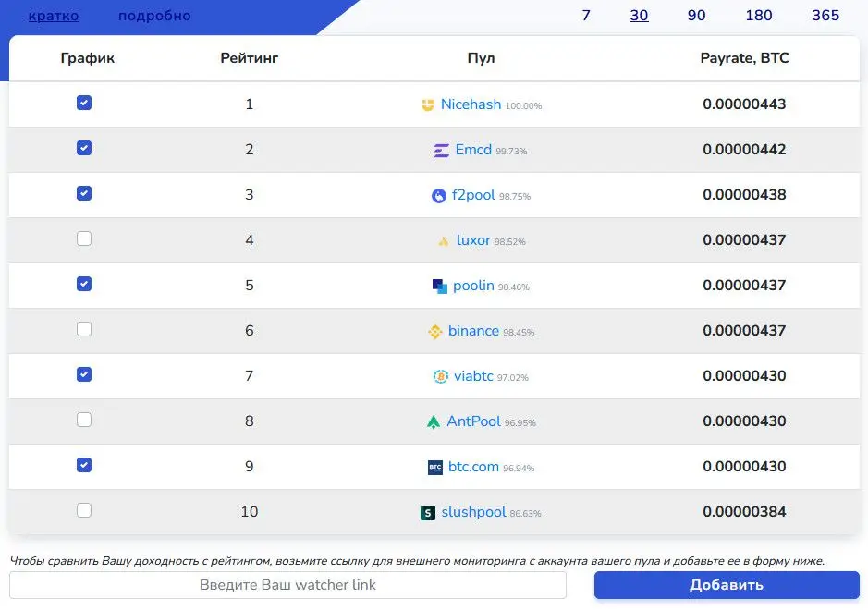The height and width of the screenshot is (610, 868).
Task: Enable the chart checkbox for binance
Action: pyautogui.click(x=84, y=329)
